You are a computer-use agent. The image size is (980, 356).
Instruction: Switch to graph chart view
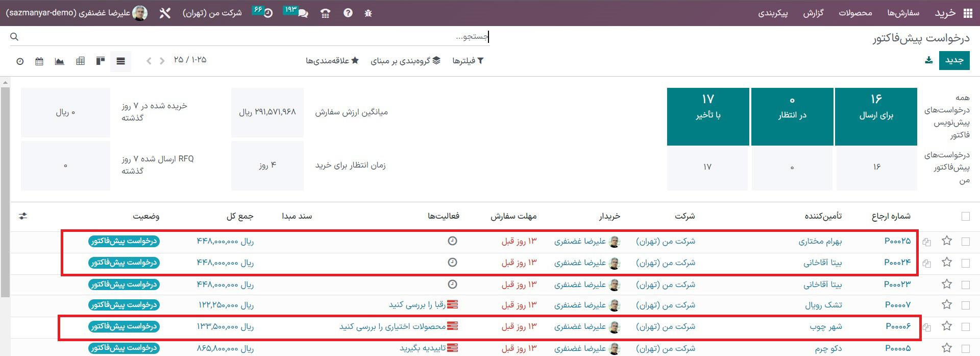click(x=60, y=61)
